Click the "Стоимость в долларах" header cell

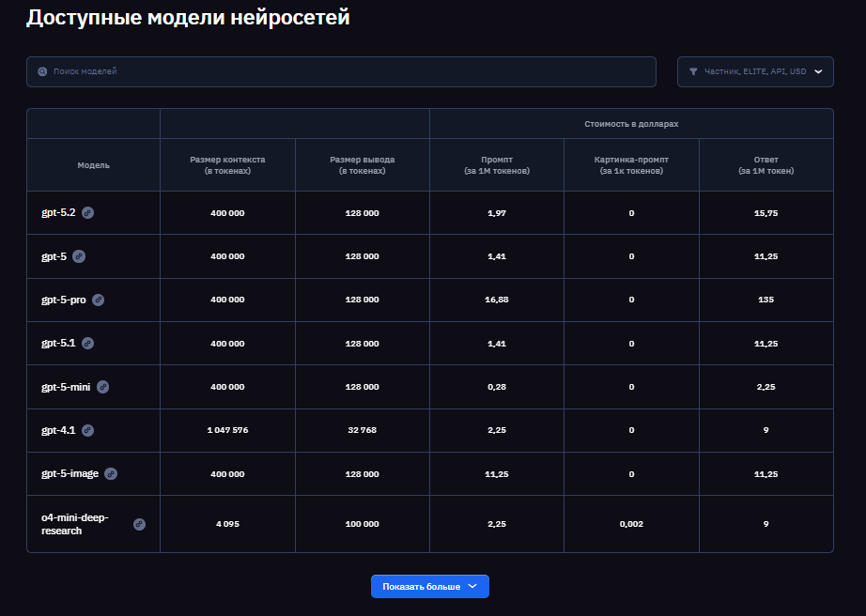631,122
